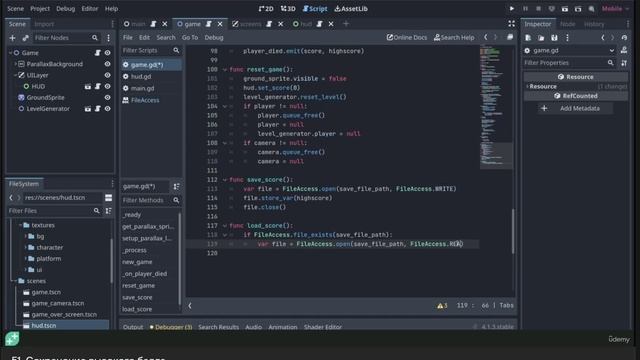Instance a child scene with link icon
The image size is (640, 360).
tap(25, 38)
